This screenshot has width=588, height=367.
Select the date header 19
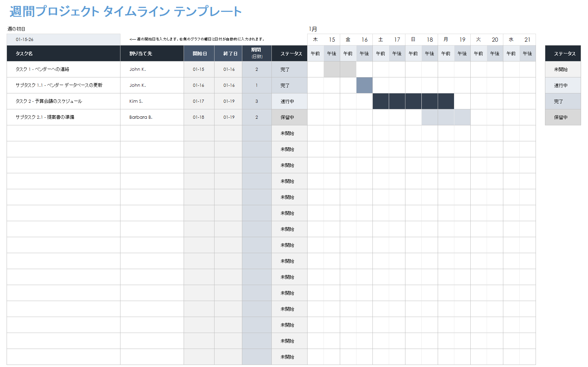(462, 40)
